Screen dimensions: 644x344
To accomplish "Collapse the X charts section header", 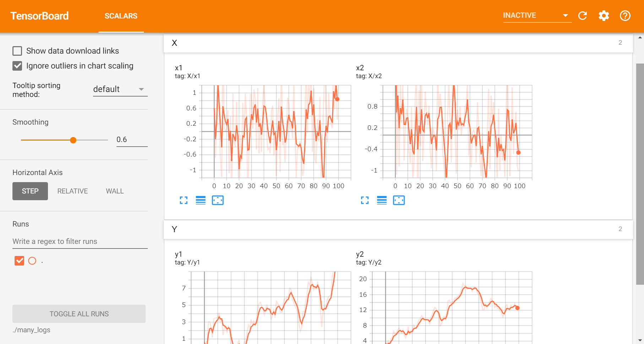I will (398, 43).
